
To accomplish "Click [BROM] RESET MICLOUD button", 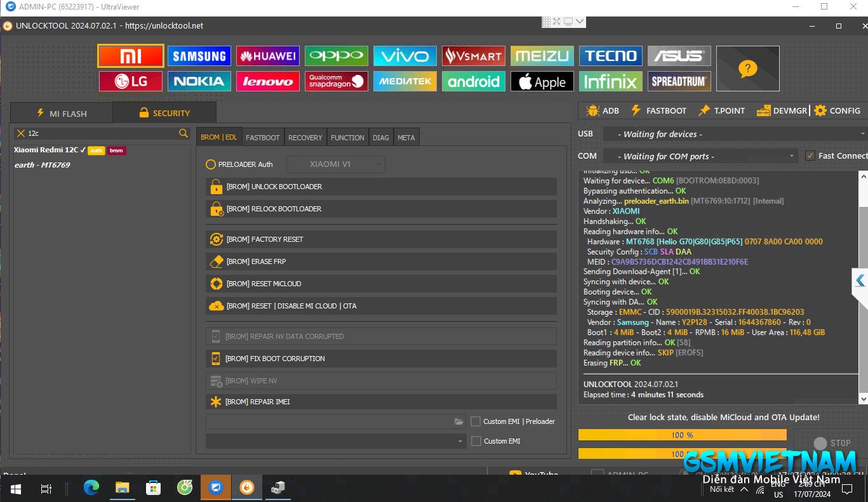I will tap(381, 284).
